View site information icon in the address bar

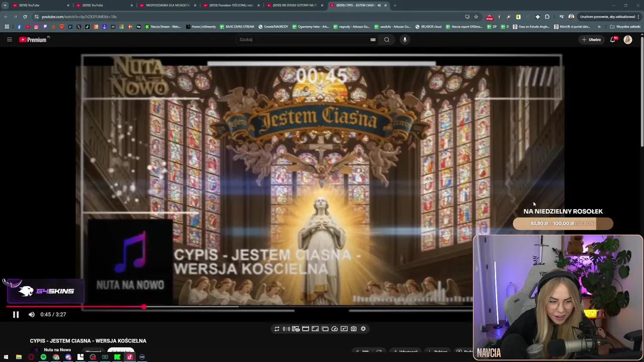(36, 17)
